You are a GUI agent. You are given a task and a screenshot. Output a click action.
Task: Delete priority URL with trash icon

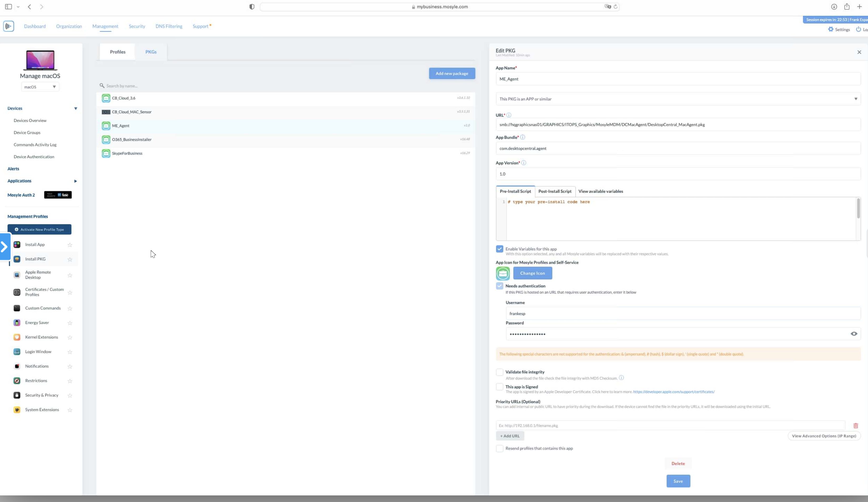[x=856, y=425]
